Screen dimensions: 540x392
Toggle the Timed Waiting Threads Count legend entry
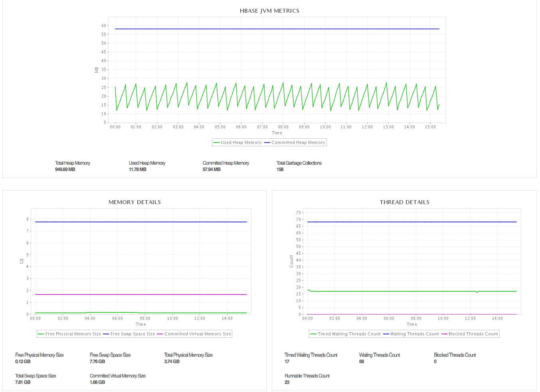tap(345, 334)
